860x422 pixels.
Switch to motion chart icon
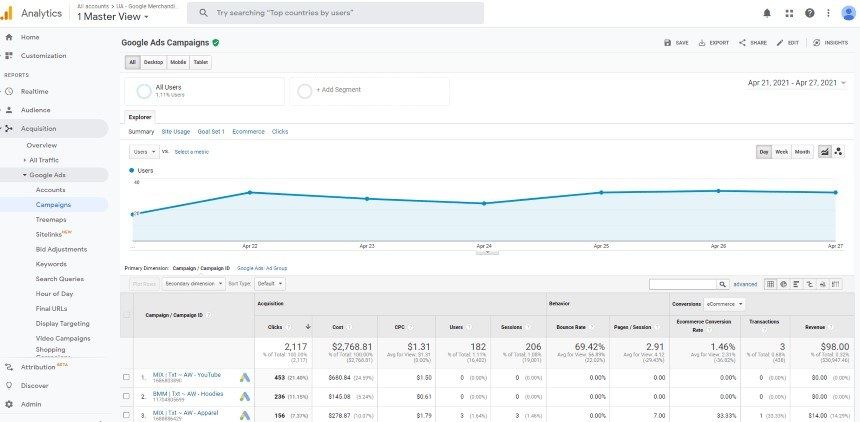tap(838, 152)
